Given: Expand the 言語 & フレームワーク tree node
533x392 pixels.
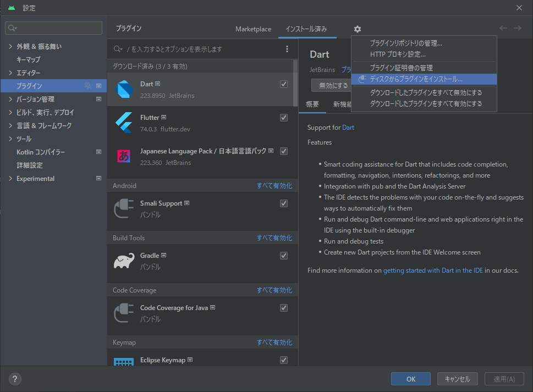Looking at the screenshot, I should click(x=10, y=126).
